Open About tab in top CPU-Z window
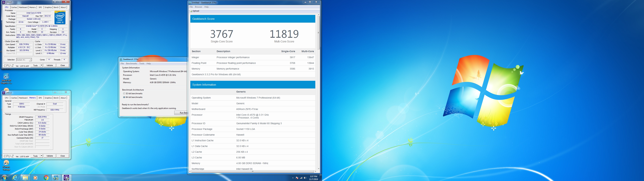Image resolution: width=644 pixels, height=181 pixels. [x=63, y=8]
